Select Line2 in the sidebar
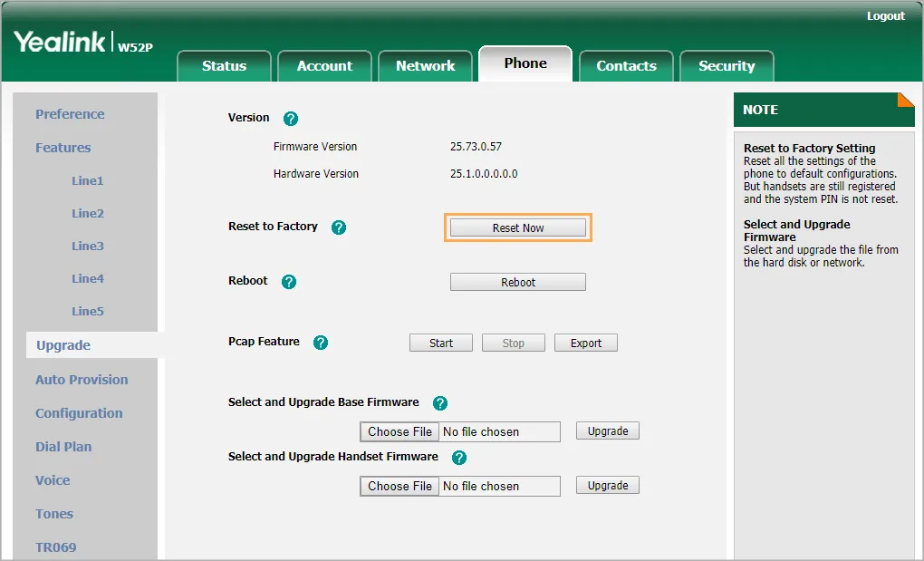The image size is (924, 561). pyautogui.click(x=88, y=213)
